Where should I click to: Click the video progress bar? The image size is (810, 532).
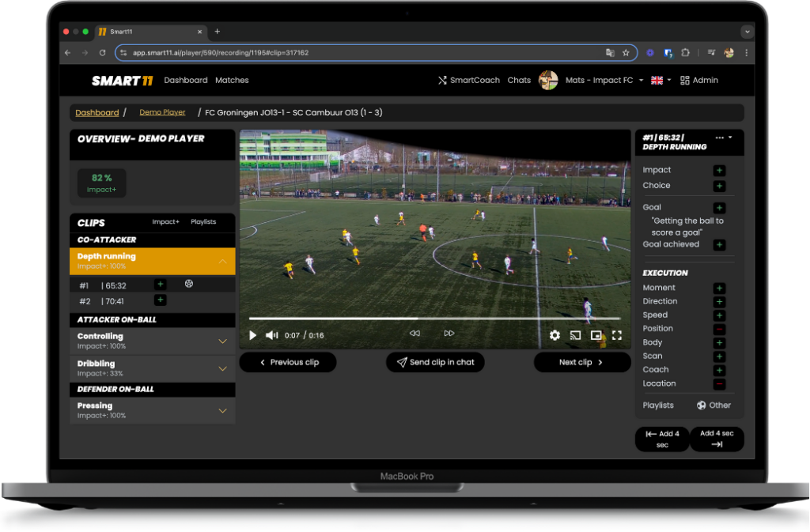click(434, 319)
